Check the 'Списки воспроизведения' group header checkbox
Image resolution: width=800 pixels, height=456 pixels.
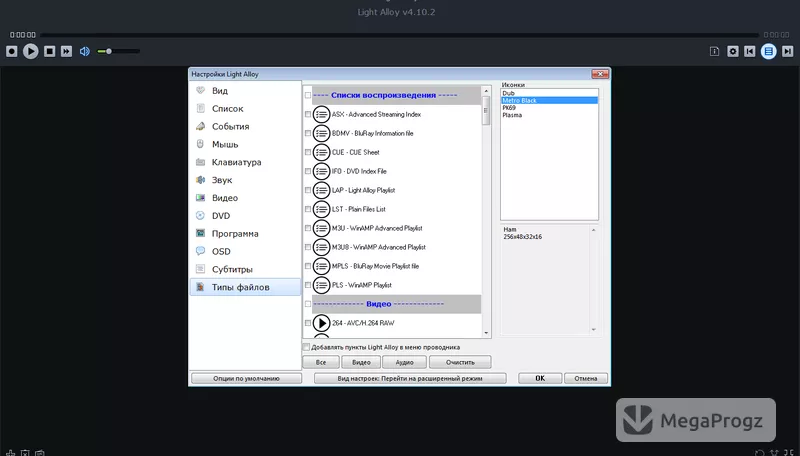[x=308, y=95]
